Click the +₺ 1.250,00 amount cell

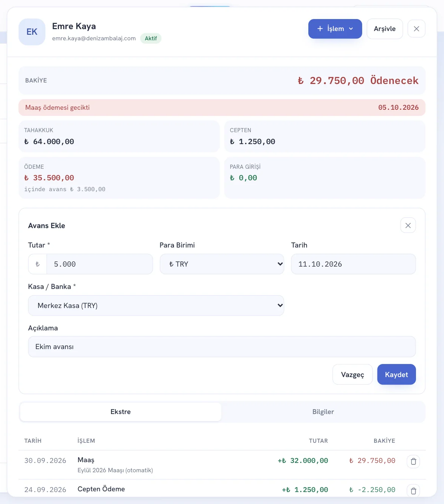coord(305,490)
